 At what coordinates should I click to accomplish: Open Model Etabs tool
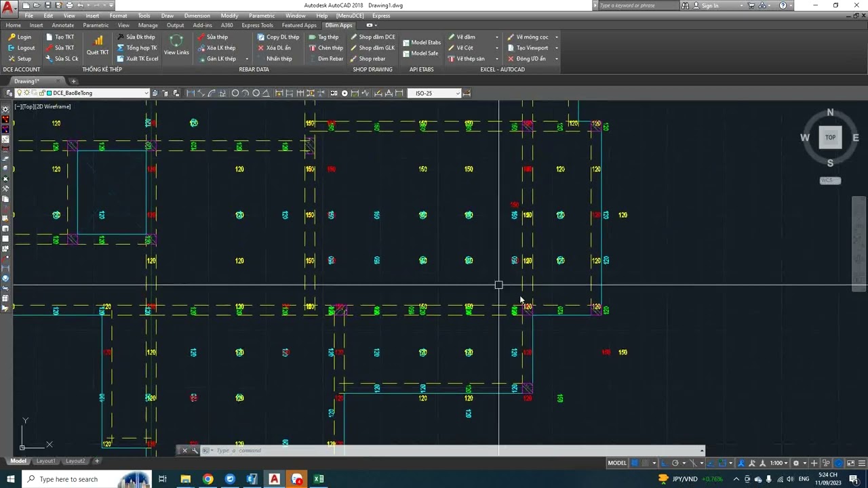coord(421,43)
